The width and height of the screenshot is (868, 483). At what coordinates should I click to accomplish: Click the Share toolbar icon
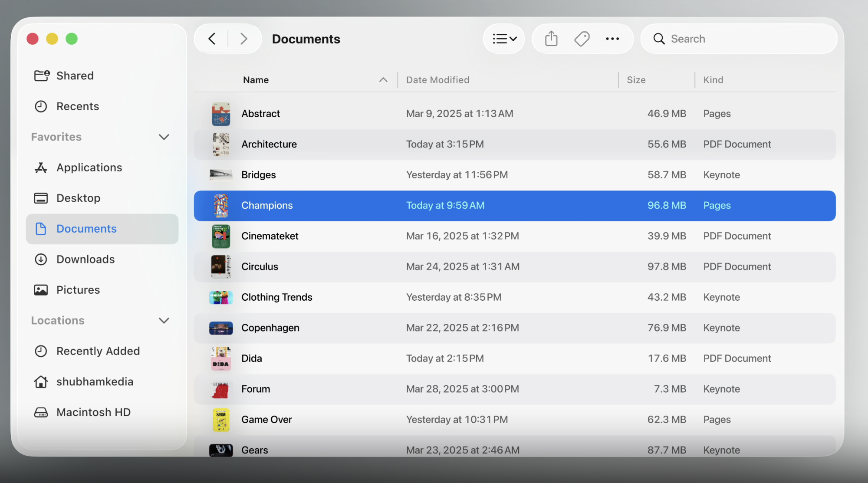[551, 39]
